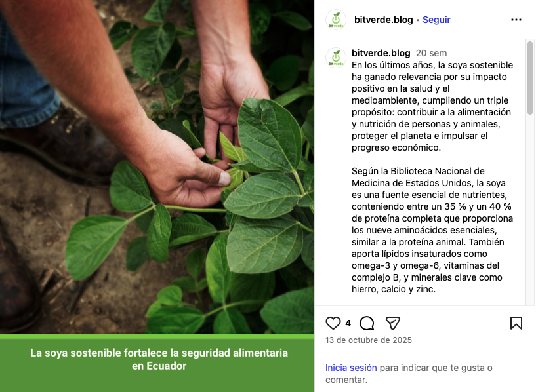Image resolution: width=536 pixels, height=392 pixels.
Task: Click Inicia sesión link
Action: click(351, 368)
